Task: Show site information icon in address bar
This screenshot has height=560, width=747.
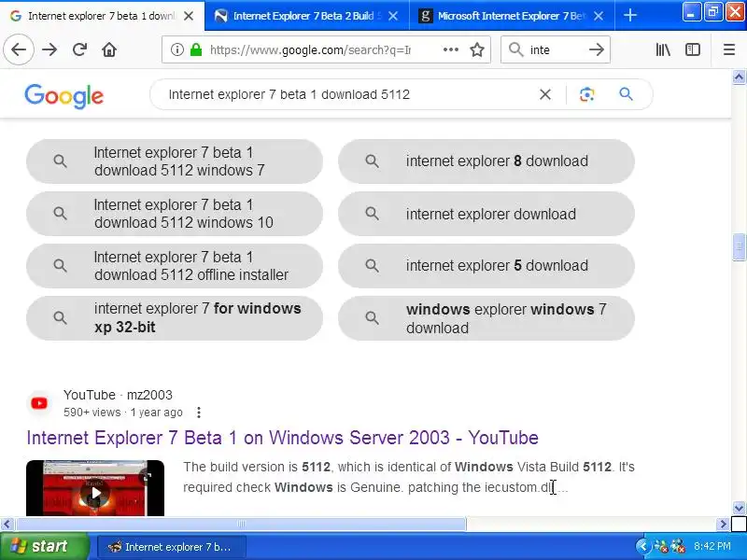Action: pos(176,49)
